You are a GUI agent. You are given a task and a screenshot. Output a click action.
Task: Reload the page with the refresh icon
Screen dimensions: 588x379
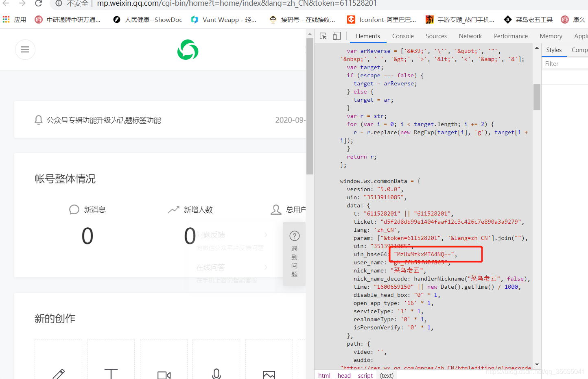39,3
